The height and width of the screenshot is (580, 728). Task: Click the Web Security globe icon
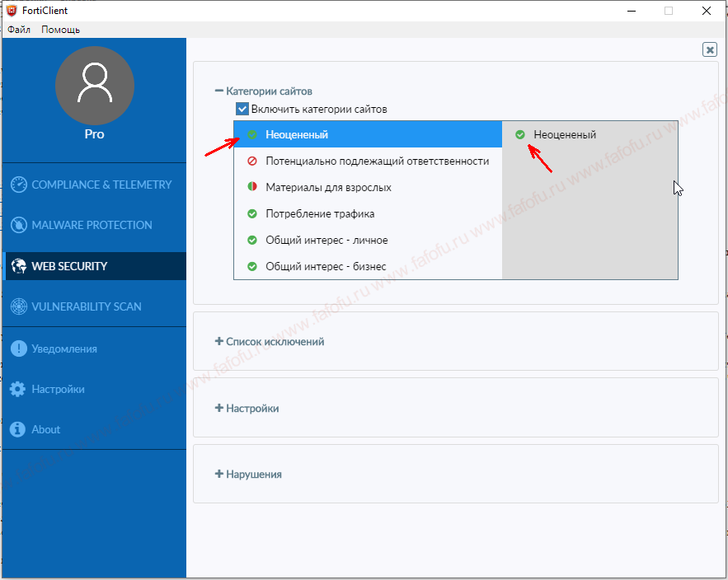(x=19, y=266)
